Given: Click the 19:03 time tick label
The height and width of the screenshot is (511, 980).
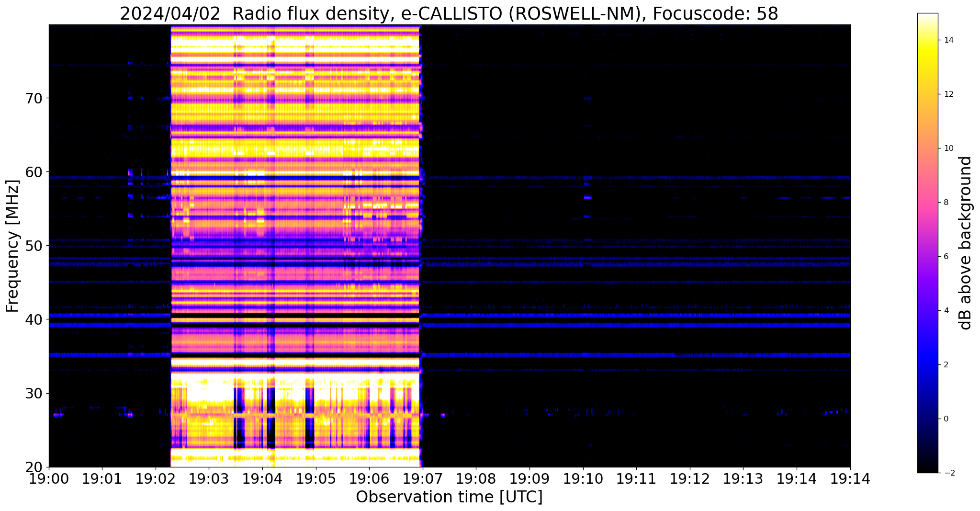Looking at the screenshot, I should click(209, 478).
